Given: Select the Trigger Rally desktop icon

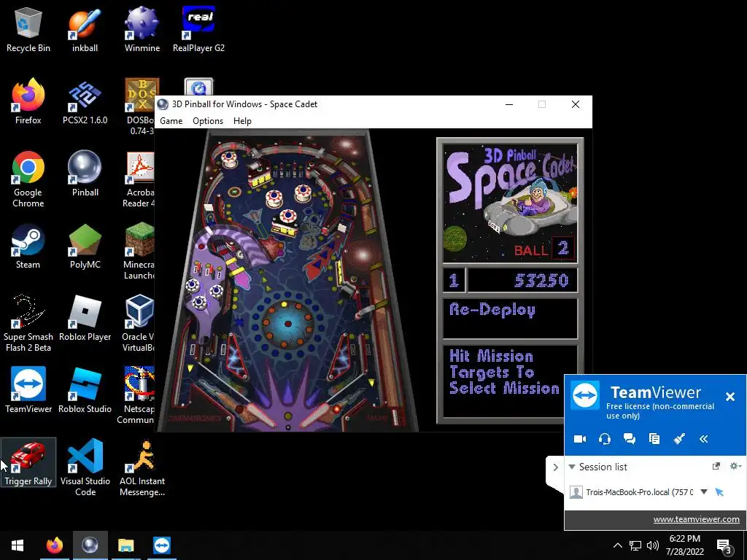Looking at the screenshot, I should pyautogui.click(x=28, y=463).
